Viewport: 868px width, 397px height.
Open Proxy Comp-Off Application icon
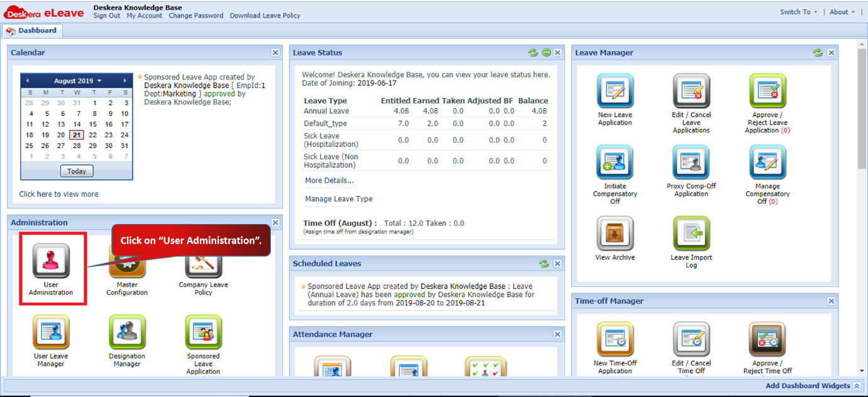coord(691,162)
